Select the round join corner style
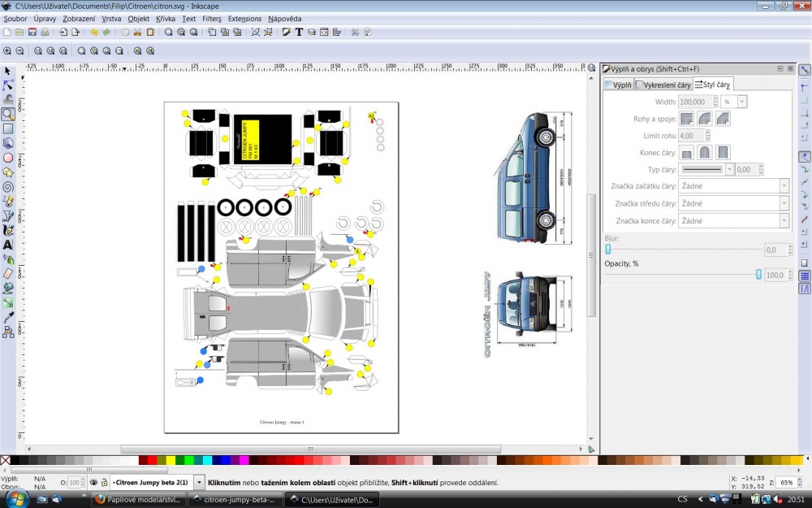The height and width of the screenshot is (508, 812). [704, 119]
